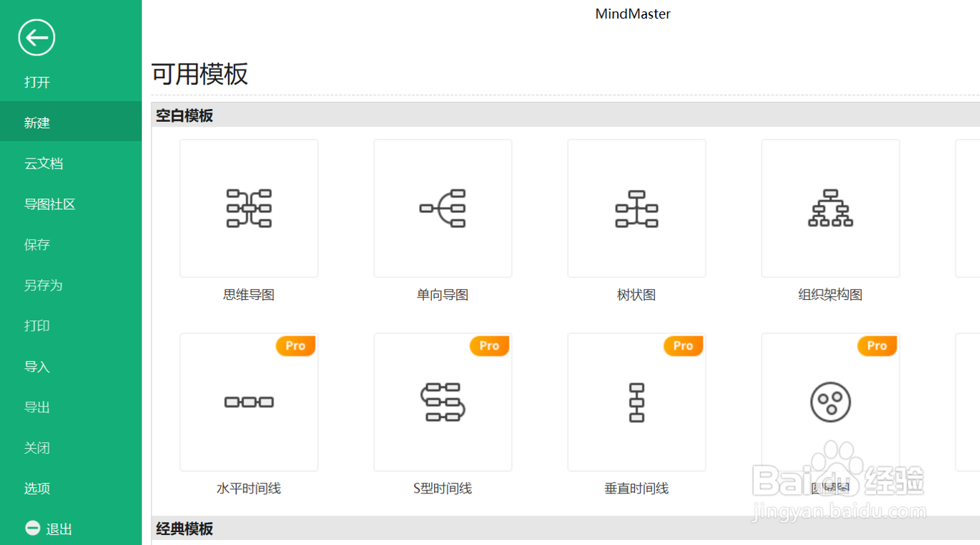Pick the 思维导图 blank template icon

point(249,208)
